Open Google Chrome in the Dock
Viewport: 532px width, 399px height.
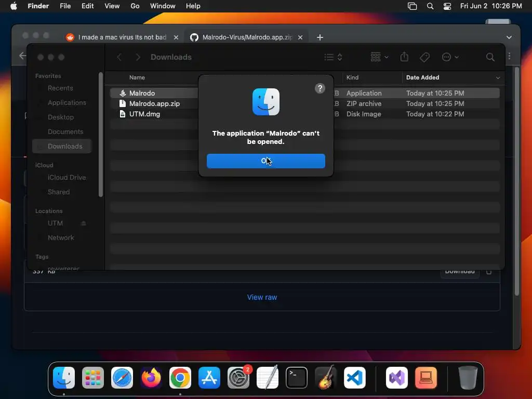180,378
